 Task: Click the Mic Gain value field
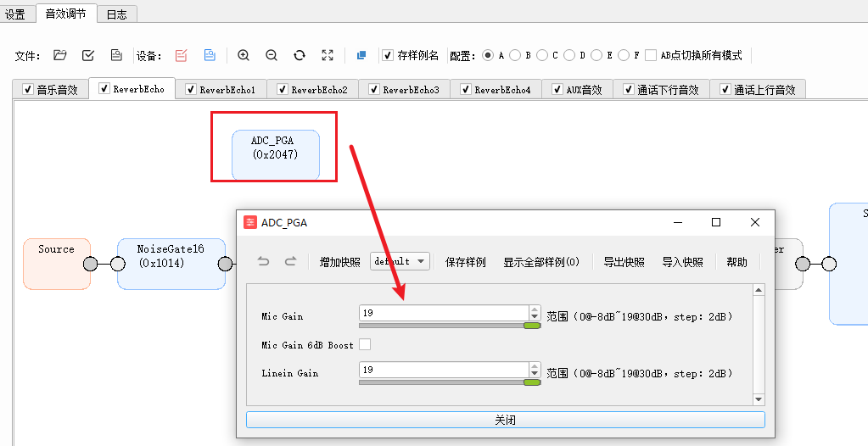(x=444, y=313)
